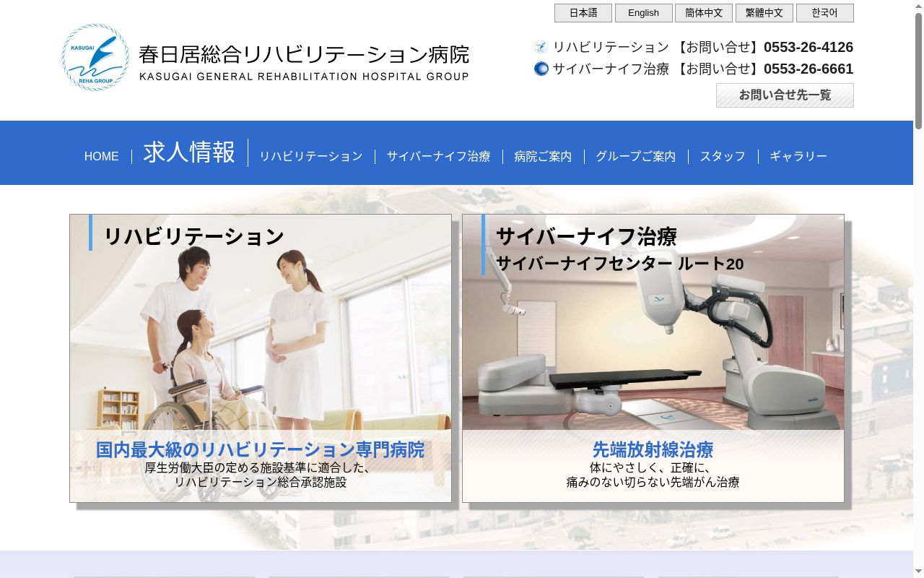Click the scrollbar up arrow
924x578 pixels.
[x=918, y=5]
